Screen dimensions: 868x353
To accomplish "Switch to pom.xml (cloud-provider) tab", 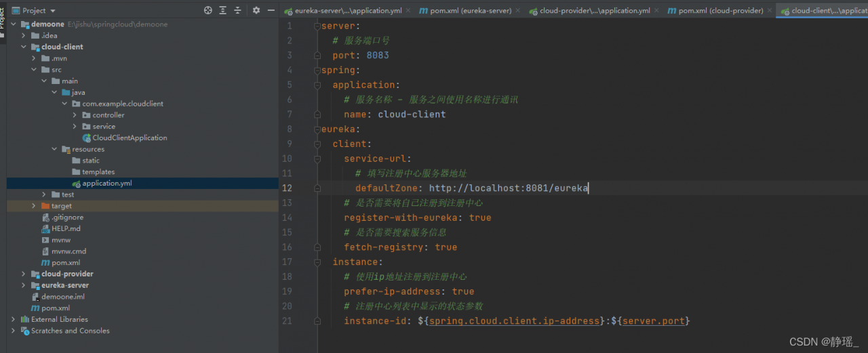I will click(x=716, y=11).
